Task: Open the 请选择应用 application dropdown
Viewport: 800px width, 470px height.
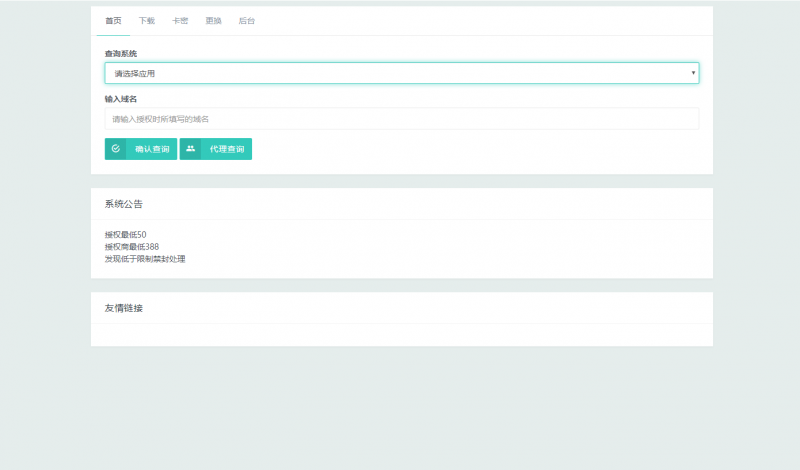Action: [x=400, y=73]
